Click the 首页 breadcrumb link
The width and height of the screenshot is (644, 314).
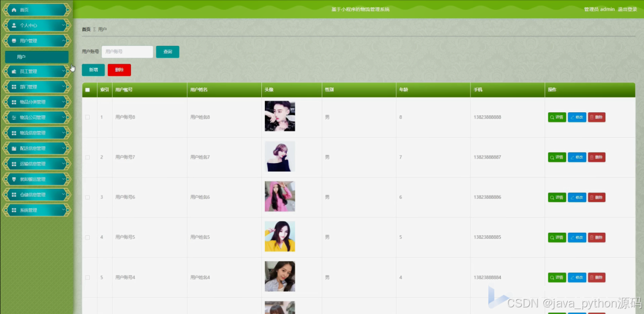pos(86,29)
